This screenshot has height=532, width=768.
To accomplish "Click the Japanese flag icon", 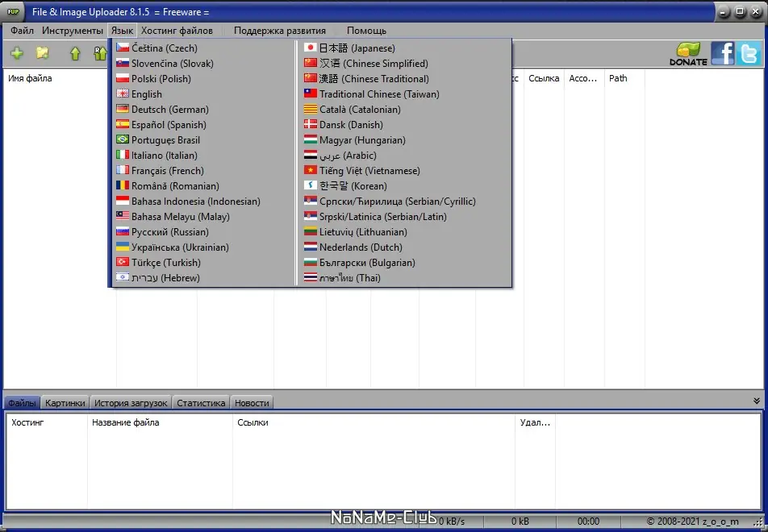I will pos(311,48).
